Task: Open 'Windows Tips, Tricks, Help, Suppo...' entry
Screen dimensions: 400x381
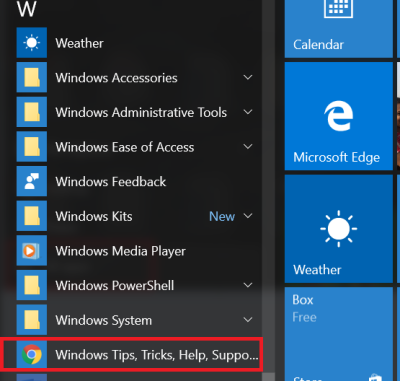Action: pos(133,354)
